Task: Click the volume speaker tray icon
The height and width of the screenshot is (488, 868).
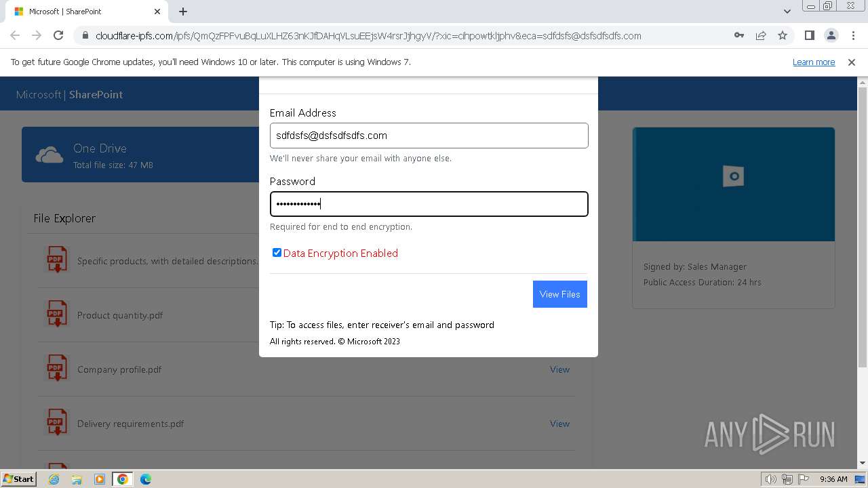Action: (771, 479)
